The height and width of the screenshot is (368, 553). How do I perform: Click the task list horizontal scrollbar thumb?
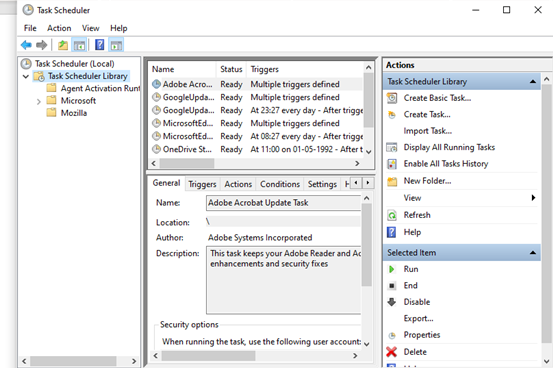click(187, 163)
